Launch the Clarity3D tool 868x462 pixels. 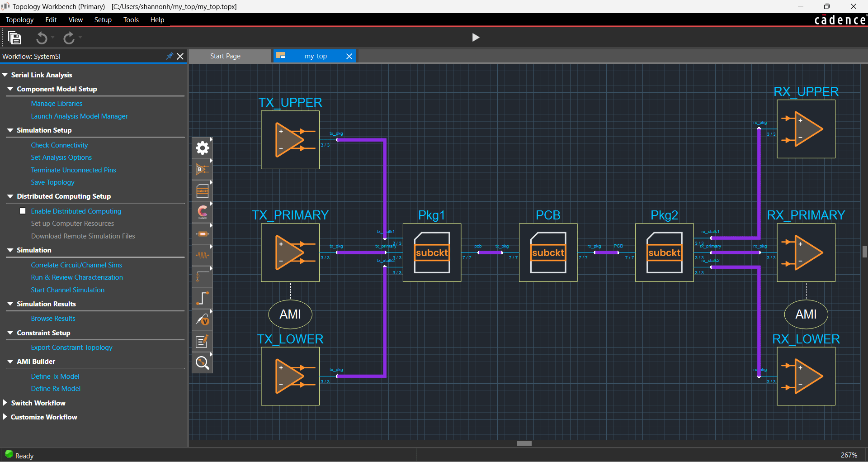(202, 212)
